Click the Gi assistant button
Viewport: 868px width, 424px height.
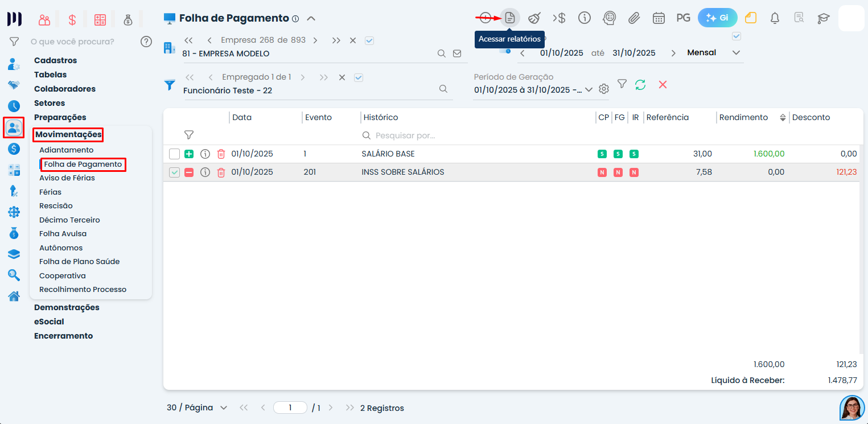click(717, 17)
